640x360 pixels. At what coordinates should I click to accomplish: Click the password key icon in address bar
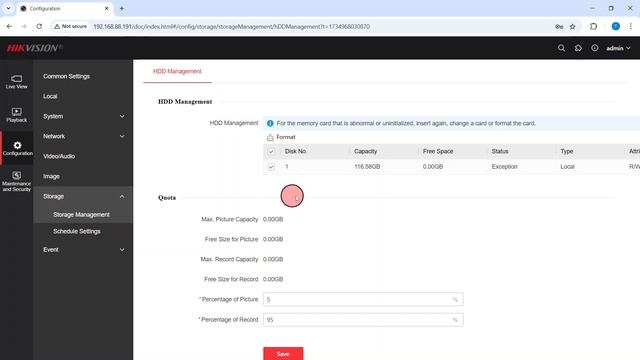pyautogui.click(x=559, y=27)
